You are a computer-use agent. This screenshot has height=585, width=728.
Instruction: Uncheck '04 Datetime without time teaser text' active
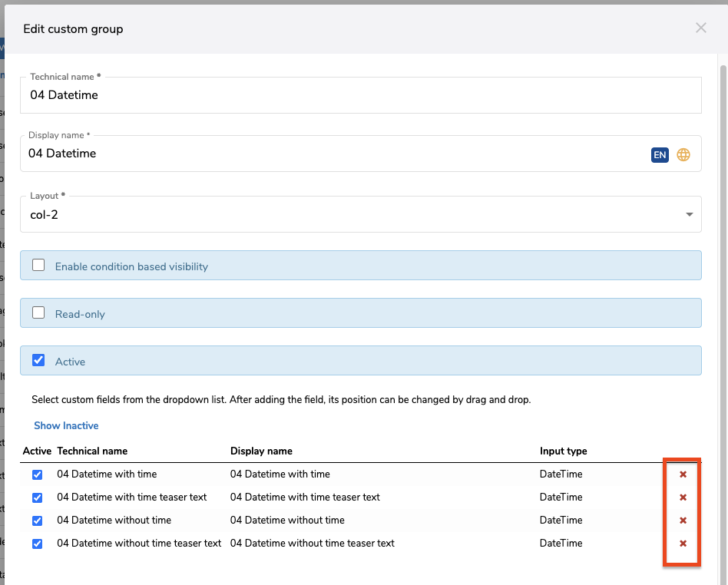point(38,544)
